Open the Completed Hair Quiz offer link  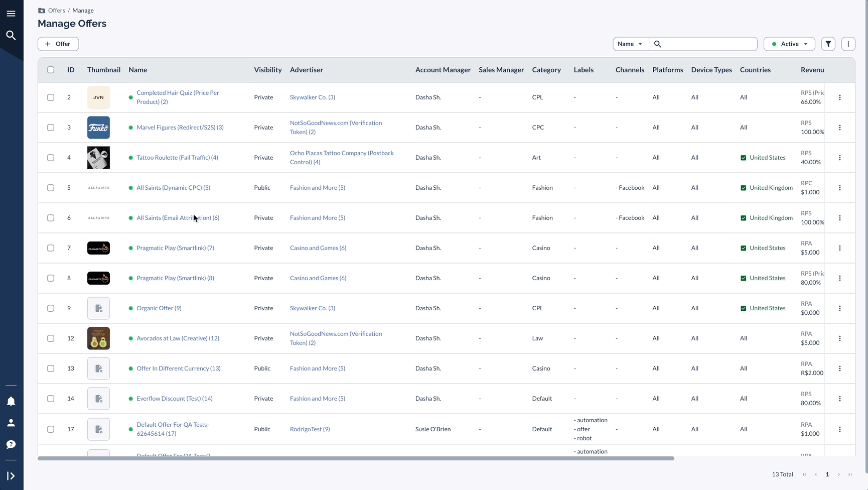pyautogui.click(x=178, y=97)
